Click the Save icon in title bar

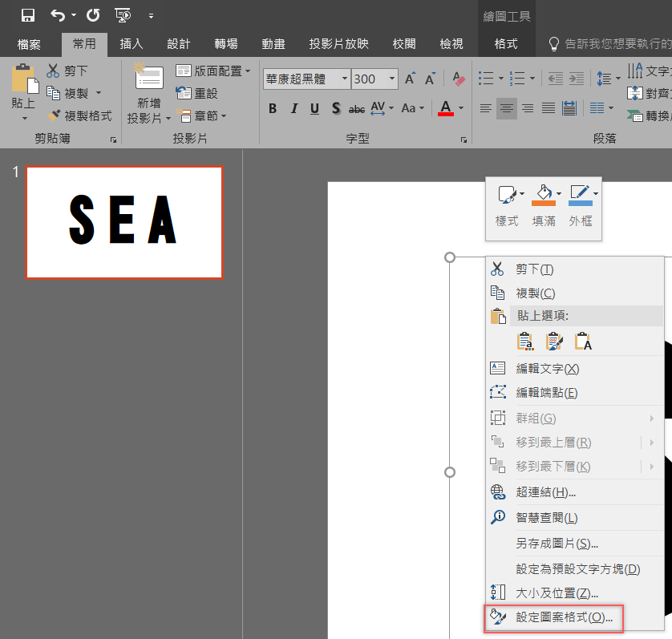[x=27, y=14]
